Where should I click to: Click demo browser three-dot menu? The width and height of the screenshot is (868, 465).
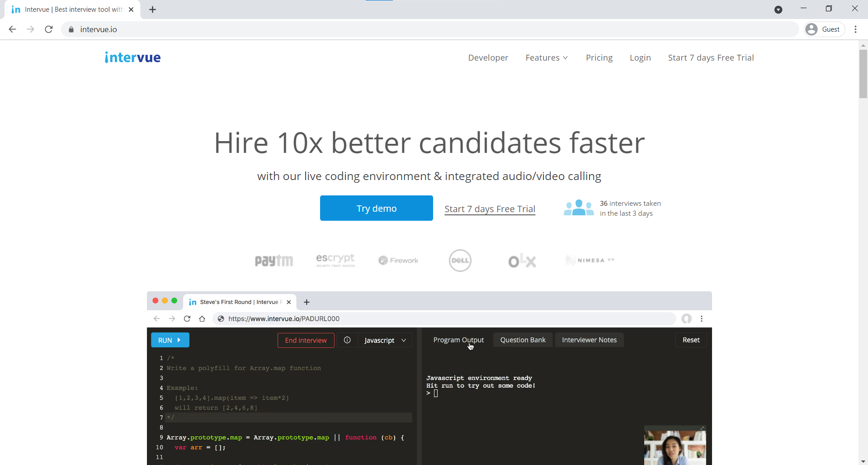[x=702, y=319]
